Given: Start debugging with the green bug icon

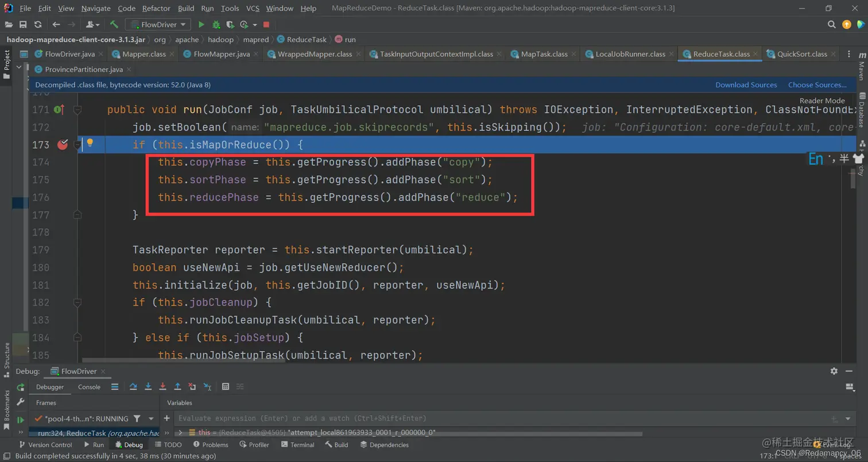Looking at the screenshot, I should pos(216,25).
